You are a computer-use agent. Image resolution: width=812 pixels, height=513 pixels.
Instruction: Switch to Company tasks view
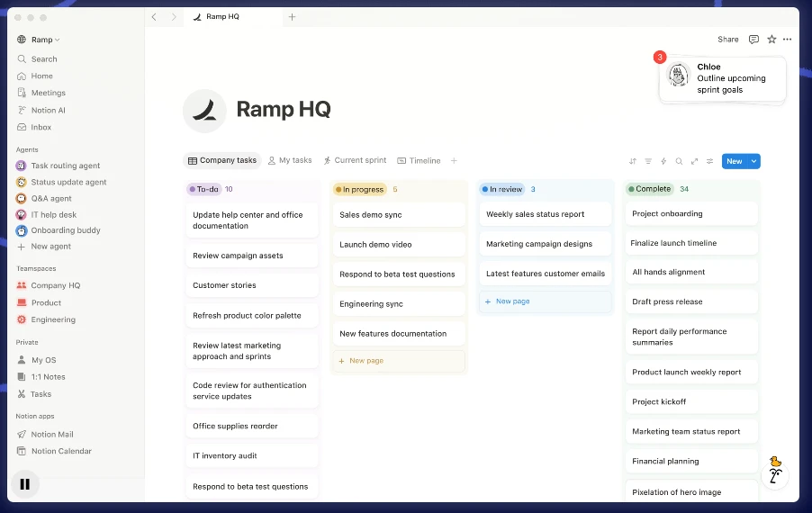[x=222, y=161]
